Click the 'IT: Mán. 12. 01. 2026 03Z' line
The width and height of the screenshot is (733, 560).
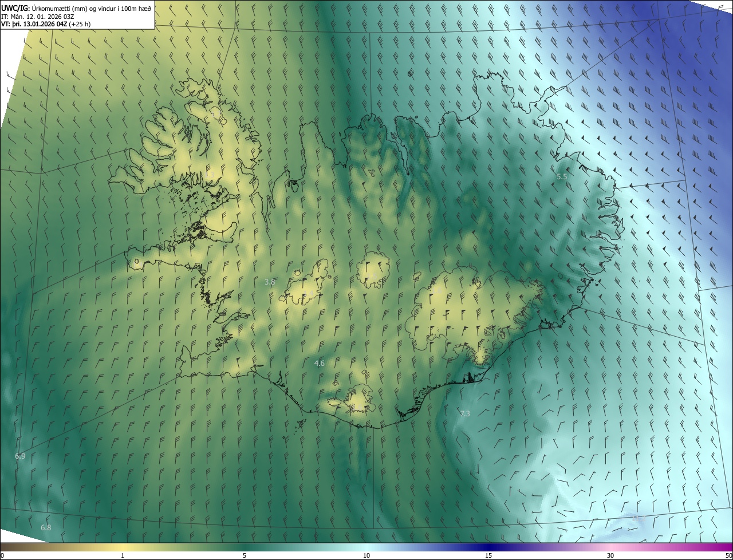38,17
